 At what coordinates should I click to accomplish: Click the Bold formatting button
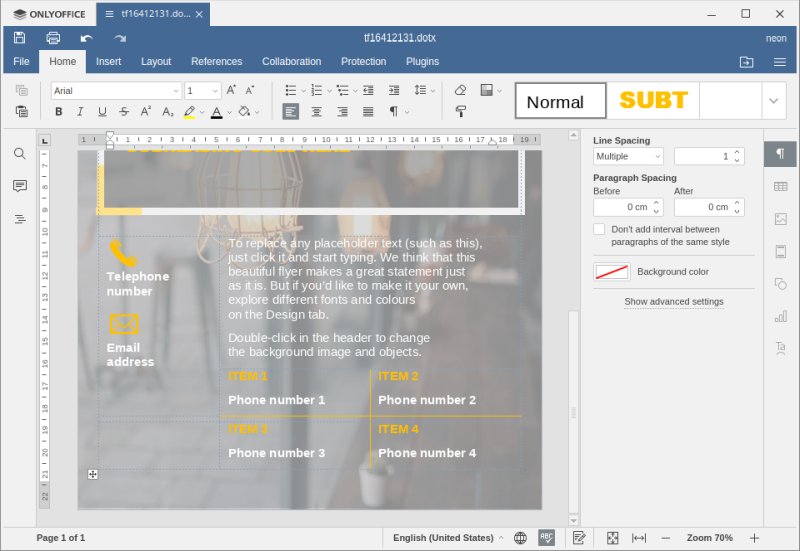pos(58,112)
